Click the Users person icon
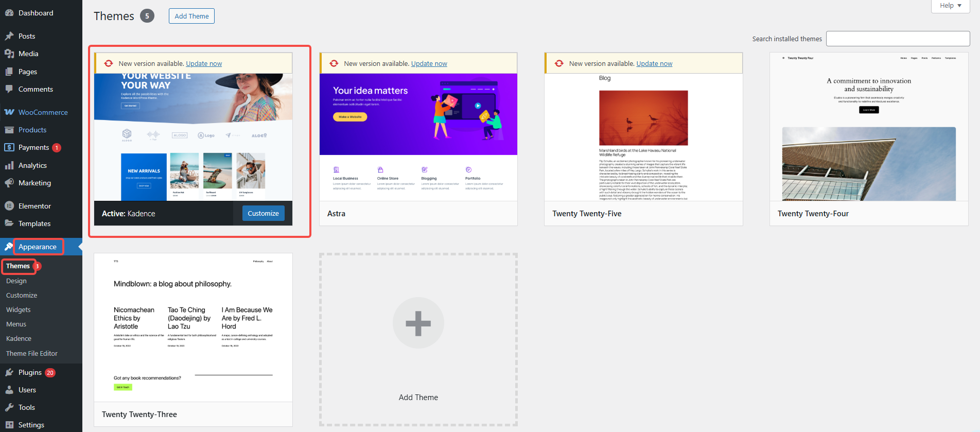Image resolution: width=980 pixels, height=432 pixels. [x=9, y=390]
